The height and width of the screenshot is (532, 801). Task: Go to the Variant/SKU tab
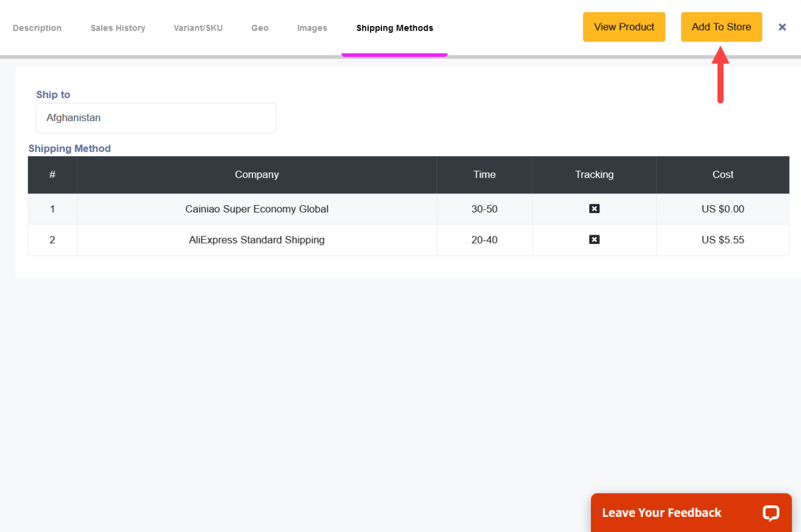198,28
